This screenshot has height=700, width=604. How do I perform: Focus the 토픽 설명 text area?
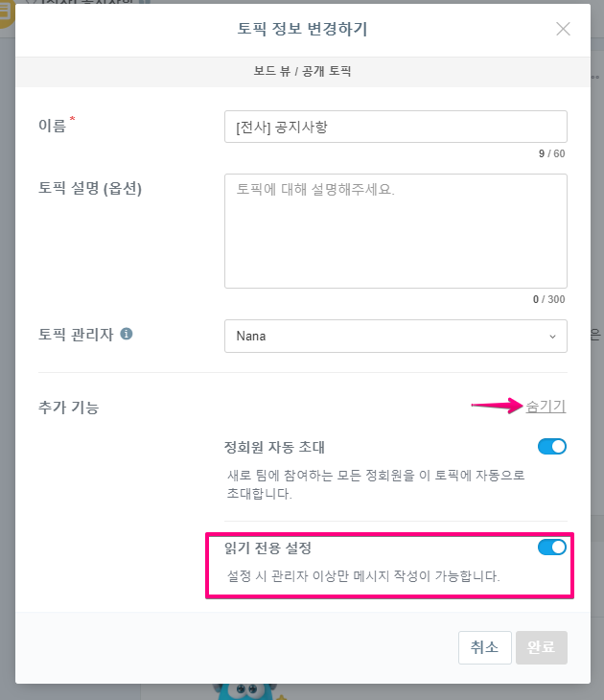point(395,230)
